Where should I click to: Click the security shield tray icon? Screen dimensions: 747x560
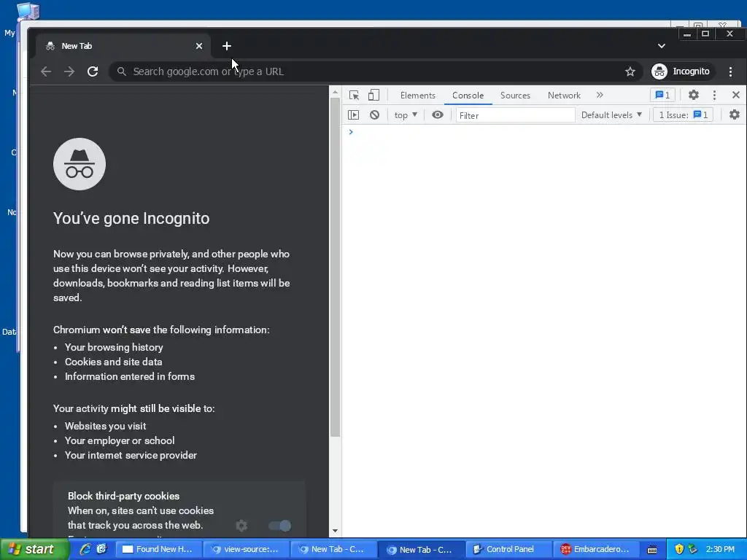coord(679,550)
